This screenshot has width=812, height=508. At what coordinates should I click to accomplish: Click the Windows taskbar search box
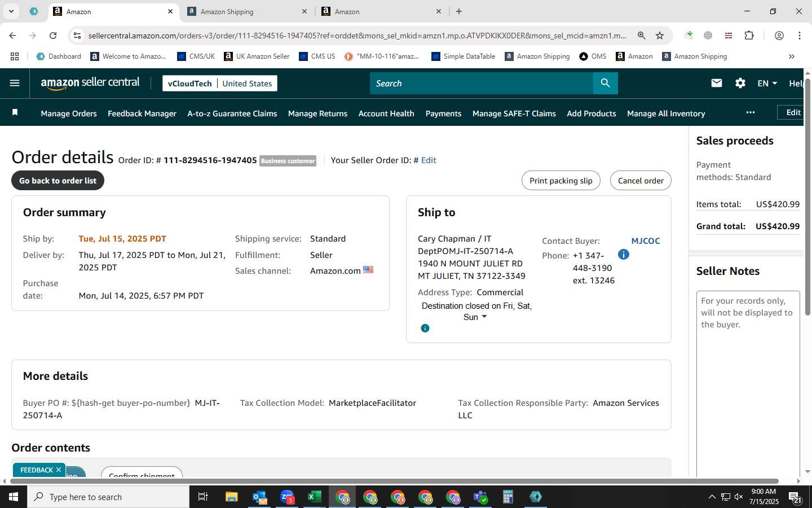(108, 497)
